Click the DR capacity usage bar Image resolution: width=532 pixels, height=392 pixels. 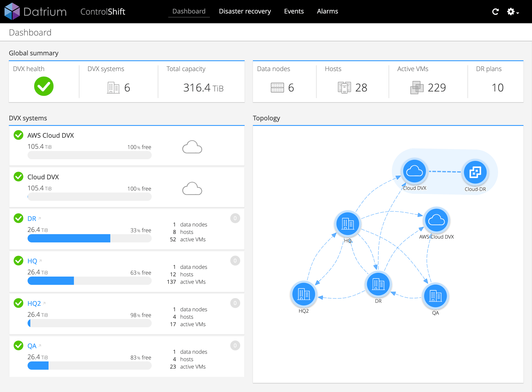pyautogui.click(x=90, y=238)
